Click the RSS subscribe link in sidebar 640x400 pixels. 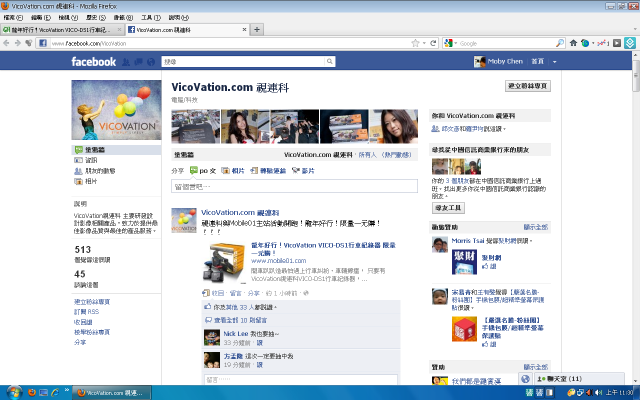point(86,312)
